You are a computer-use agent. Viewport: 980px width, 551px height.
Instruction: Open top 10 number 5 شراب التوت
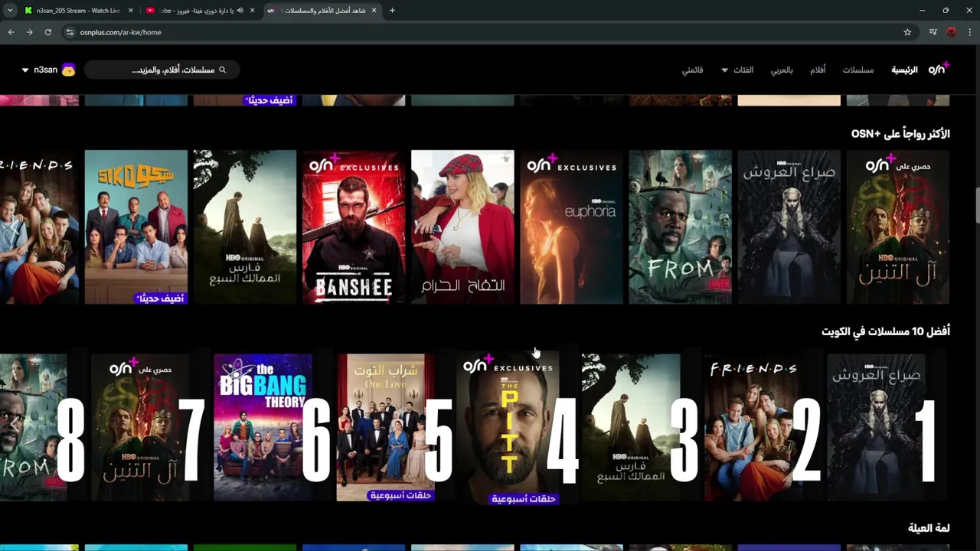pos(394,427)
